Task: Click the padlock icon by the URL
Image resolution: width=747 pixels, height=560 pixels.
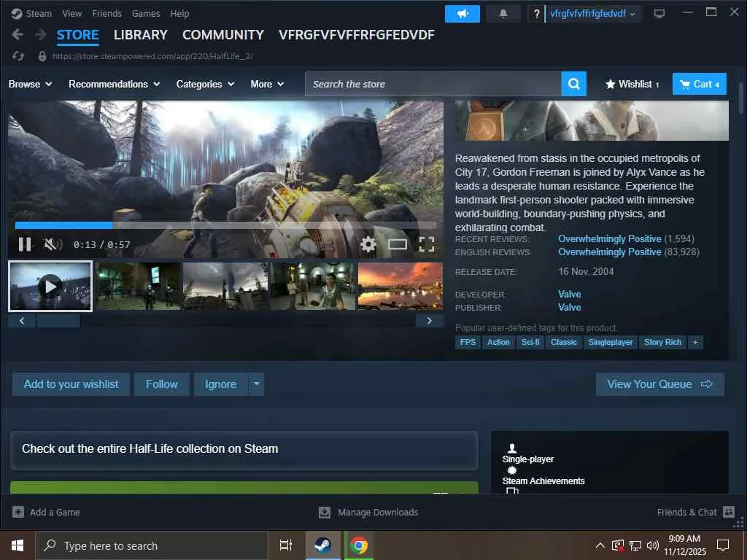Action: point(42,56)
